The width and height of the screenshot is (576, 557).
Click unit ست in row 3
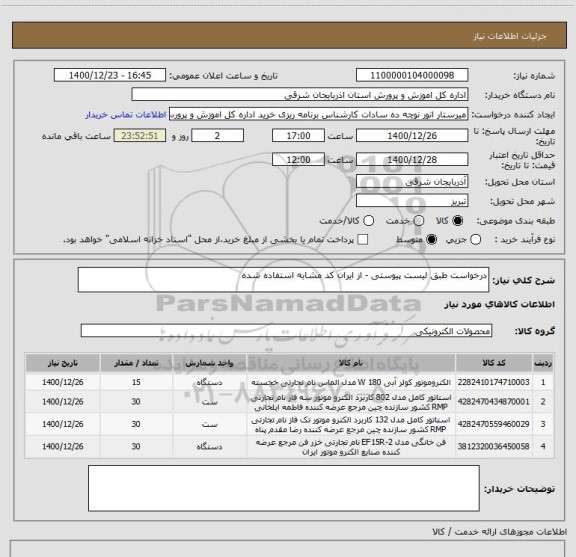click(209, 424)
